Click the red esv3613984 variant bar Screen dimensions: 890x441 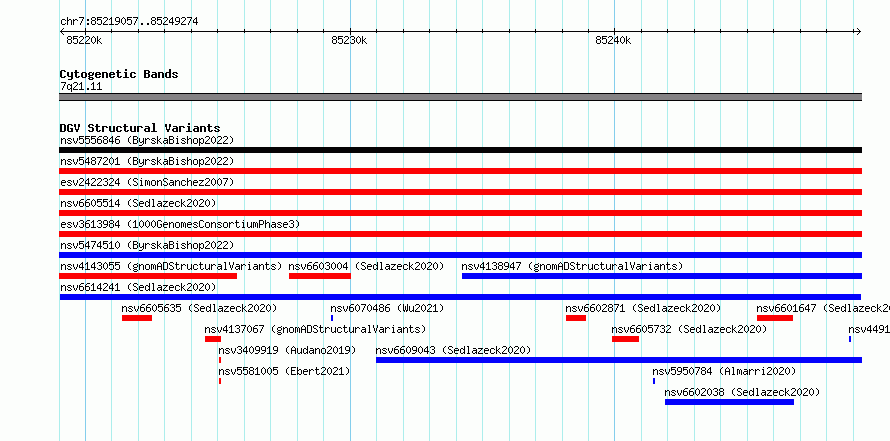460,234
